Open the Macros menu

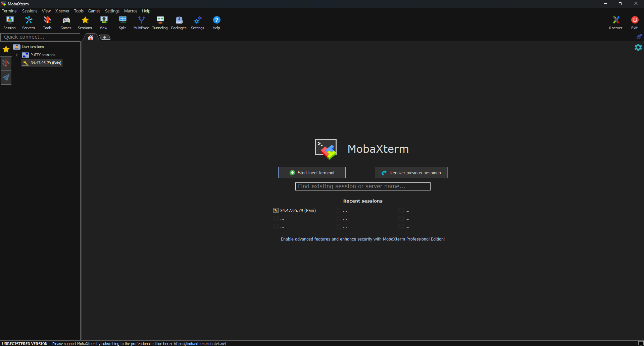pyautogui.click(x=131, y=11)
